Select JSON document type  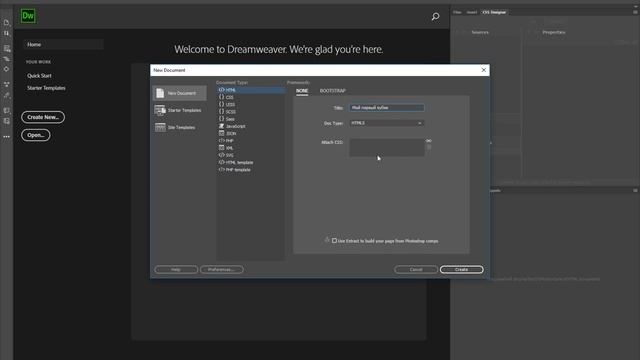[251, 133]
